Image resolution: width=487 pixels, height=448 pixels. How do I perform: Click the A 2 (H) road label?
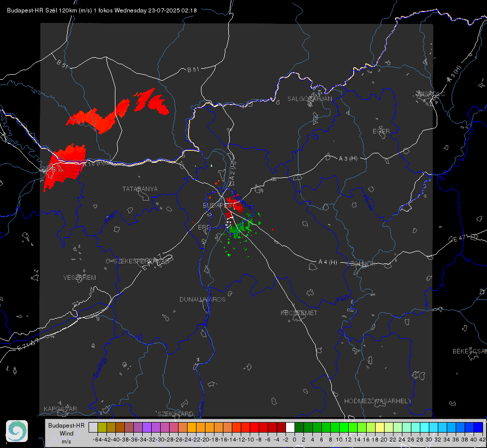233,171
